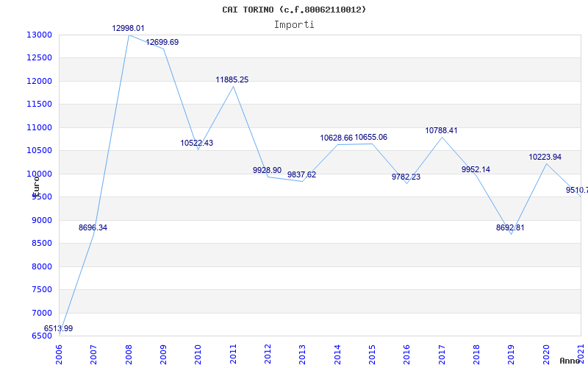Viewport: 588px width, 368px height.
Task: Select data label 10628.66
Action: (337, 138)
